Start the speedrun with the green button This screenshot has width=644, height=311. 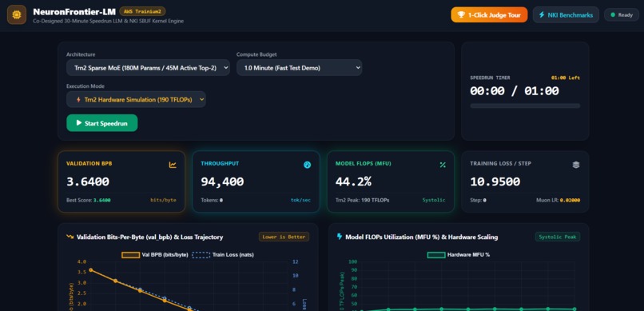click(x=101, y=123)
